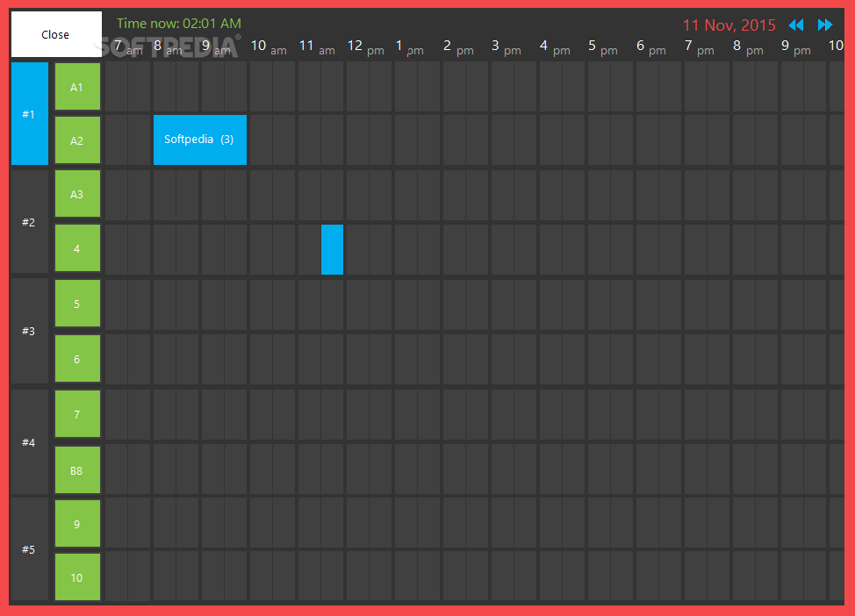Click the 5 pm time header
The image size is (855, 616).
603,47
